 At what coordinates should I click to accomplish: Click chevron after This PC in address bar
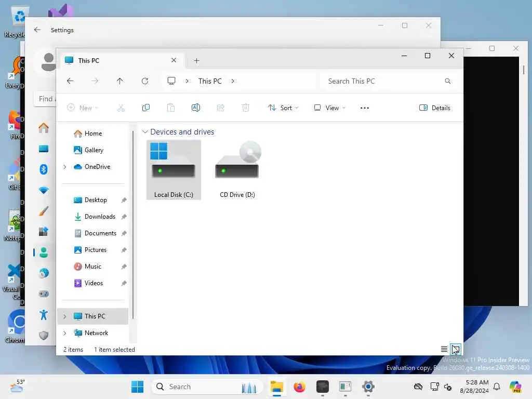233,81
